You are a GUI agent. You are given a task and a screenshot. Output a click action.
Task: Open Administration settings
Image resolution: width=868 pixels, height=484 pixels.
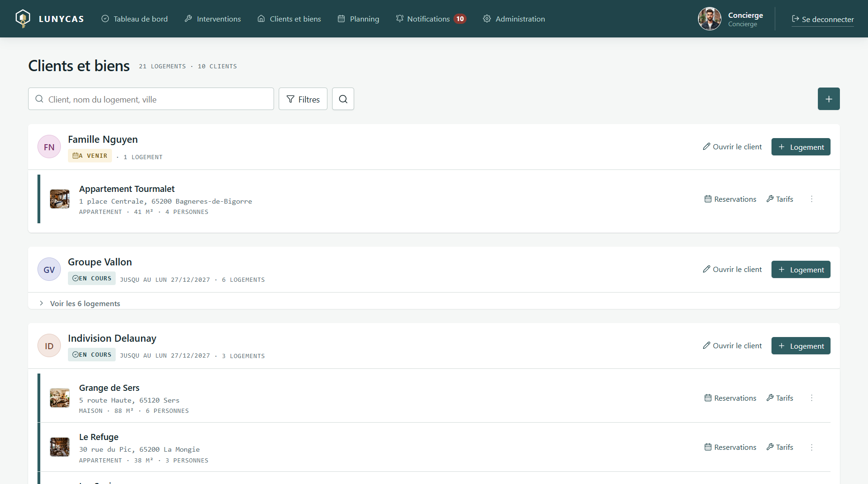[x=514, y=19]
